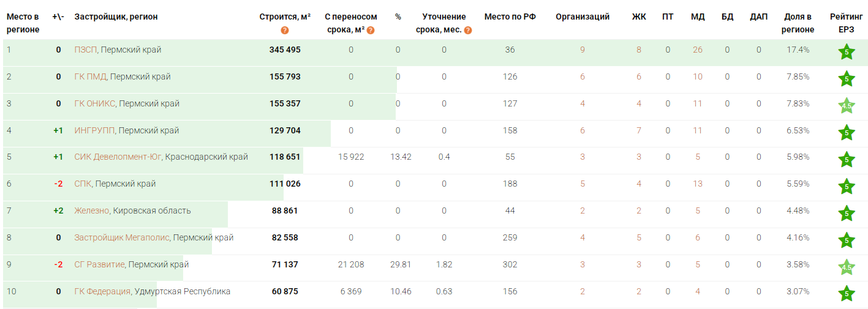Screen dimensions: 868x309
Task: Click the Место по РФ column header
Action: click(510, 17)
